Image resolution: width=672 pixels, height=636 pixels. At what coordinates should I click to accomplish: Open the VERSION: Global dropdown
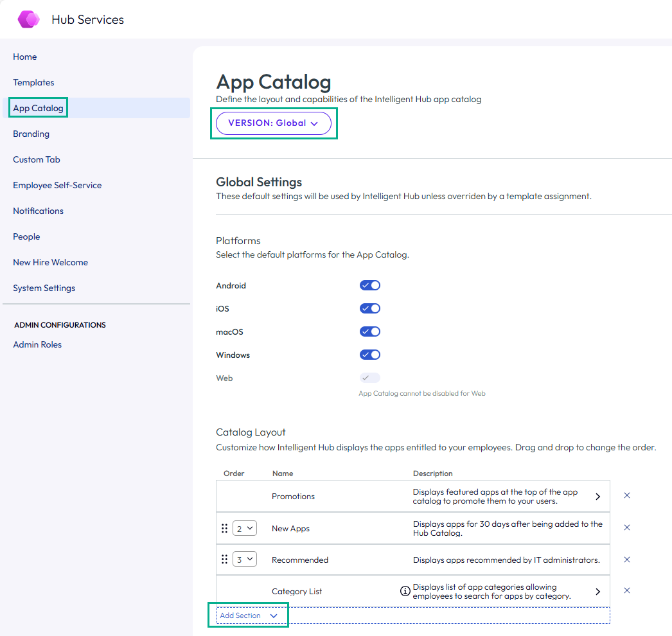point(274,123)
